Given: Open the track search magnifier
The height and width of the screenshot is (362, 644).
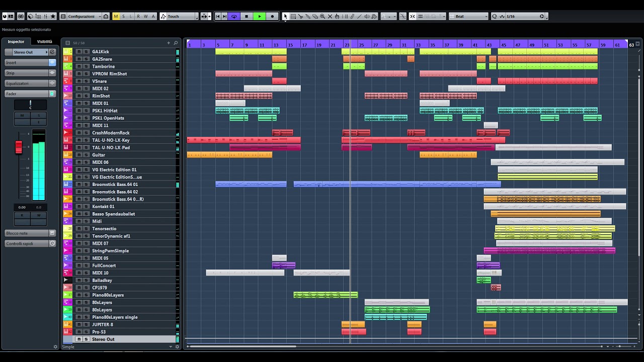Looking at the screenshot, I should click(176, 43).
